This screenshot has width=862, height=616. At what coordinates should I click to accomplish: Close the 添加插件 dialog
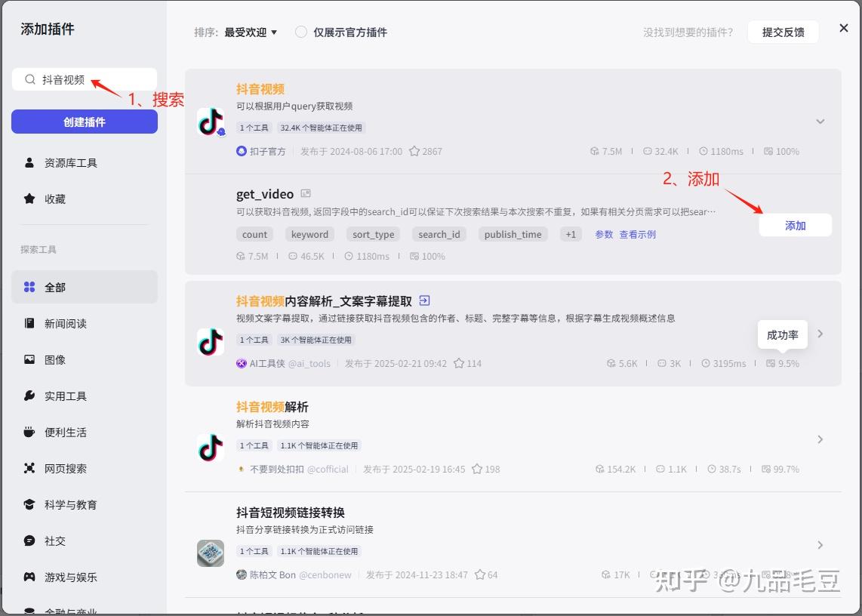click(844, 28)
